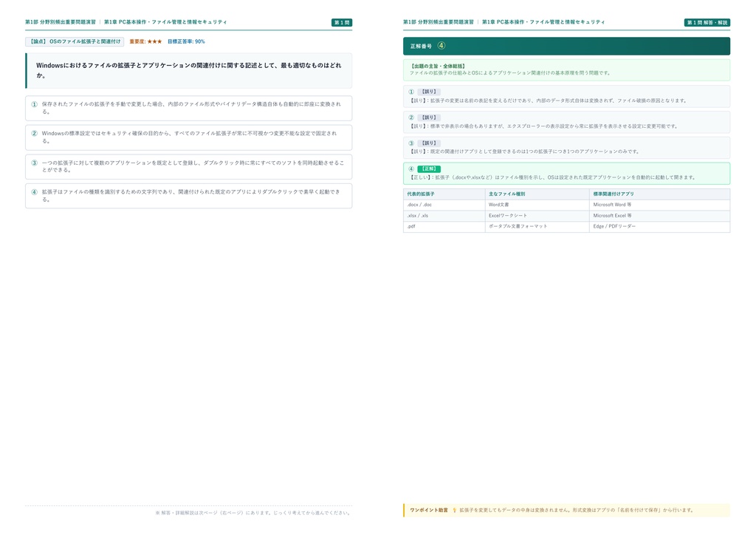Click the 【誤り】 badge on explanation ②
The height and width of the screenshot is (535, 756).
(x=429, y=117)
